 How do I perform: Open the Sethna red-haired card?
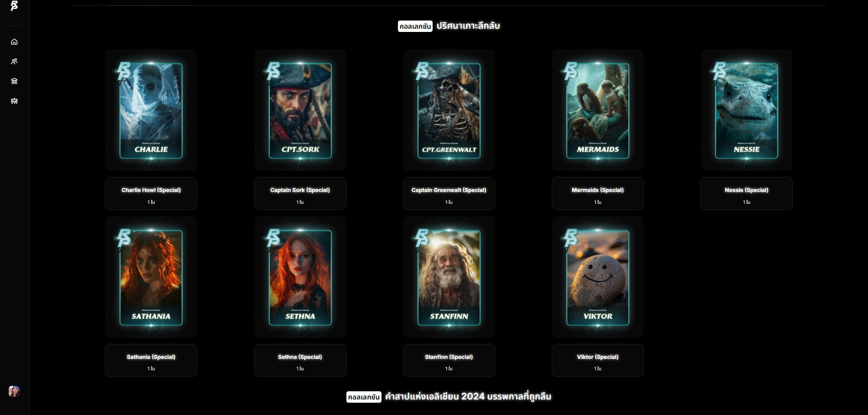(x=300, y=277)
